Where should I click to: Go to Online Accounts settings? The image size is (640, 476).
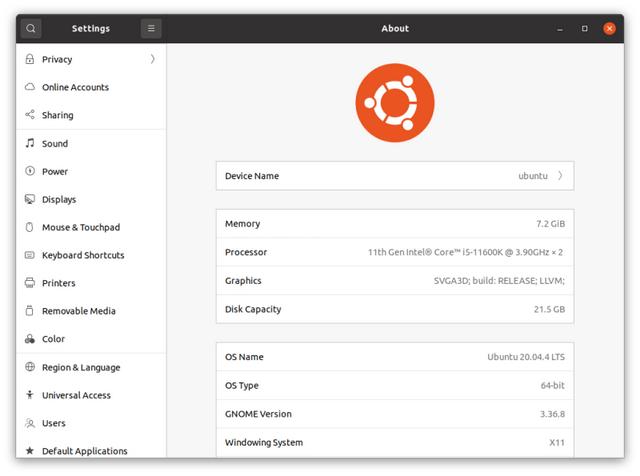[91, 87]
